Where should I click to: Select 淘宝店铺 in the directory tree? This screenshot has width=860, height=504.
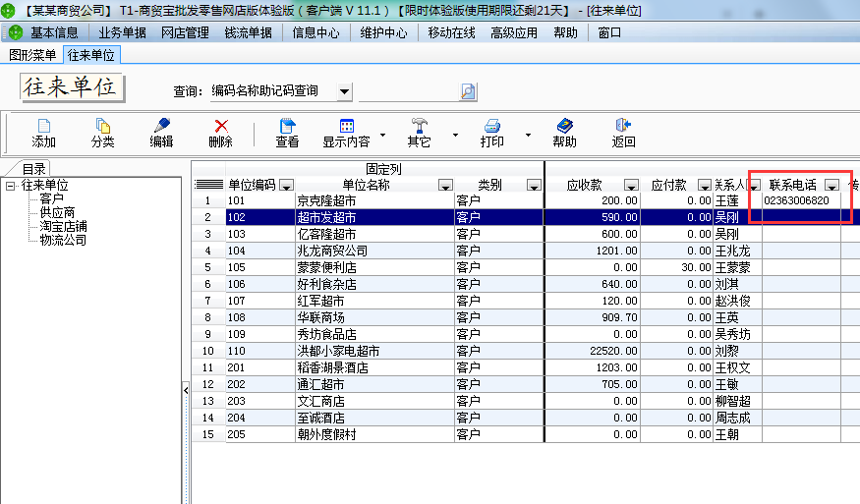point(63,226)
